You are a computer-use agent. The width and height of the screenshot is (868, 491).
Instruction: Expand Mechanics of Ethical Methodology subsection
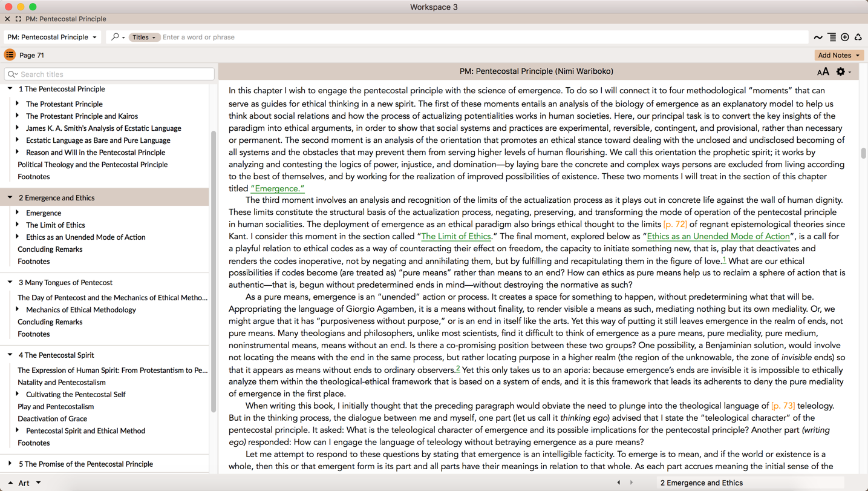pos(18,309)
